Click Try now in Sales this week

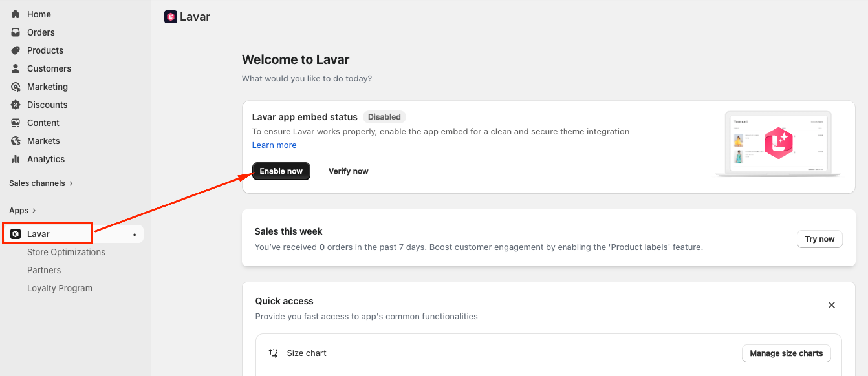pyautogui.click(x=819, y=239)
